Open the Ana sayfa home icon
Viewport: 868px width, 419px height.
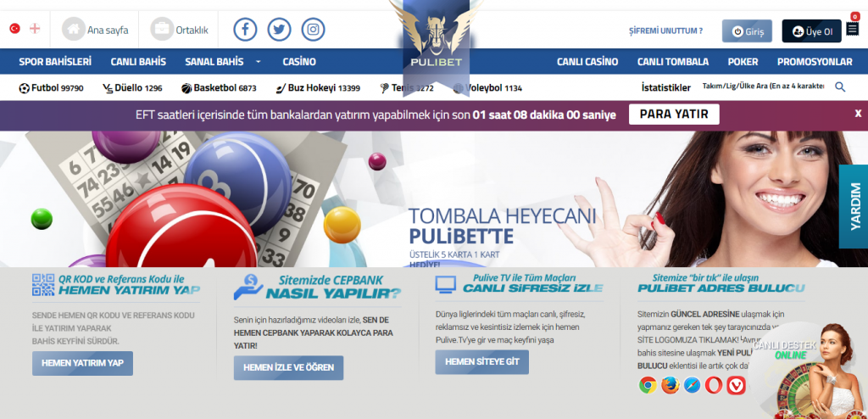[x=74, y=29]
